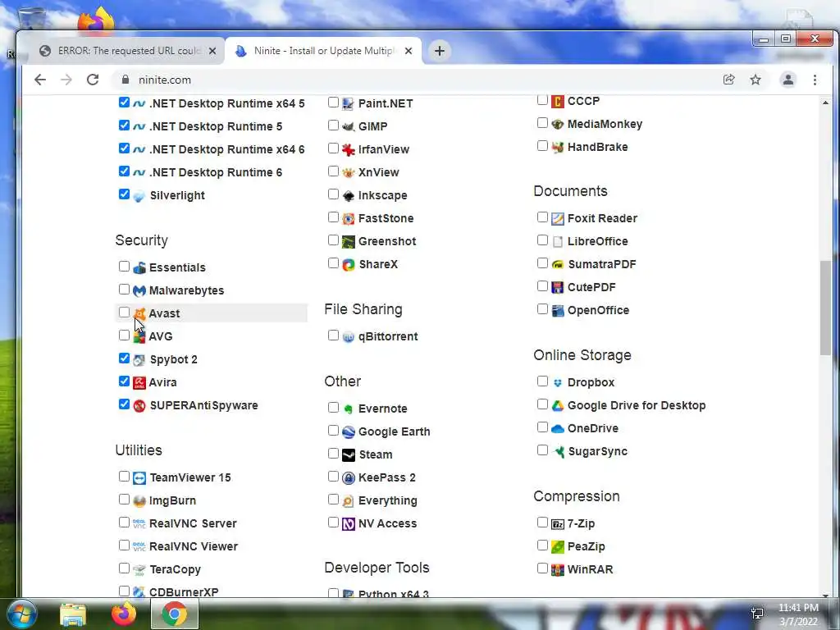
Task: Check the PeaZip checkbox
Action: (542, 546)
